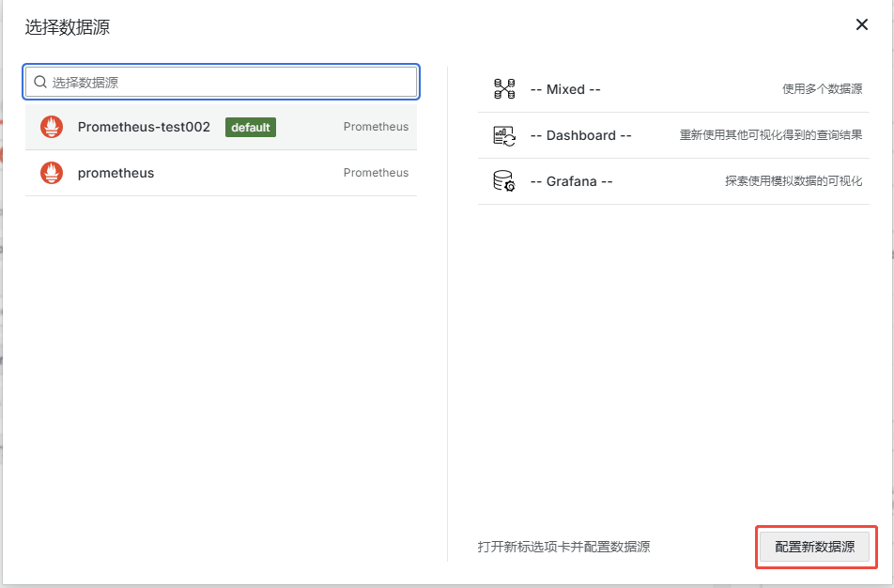Click the Mixed data source icon

click(x=504, y=89)
